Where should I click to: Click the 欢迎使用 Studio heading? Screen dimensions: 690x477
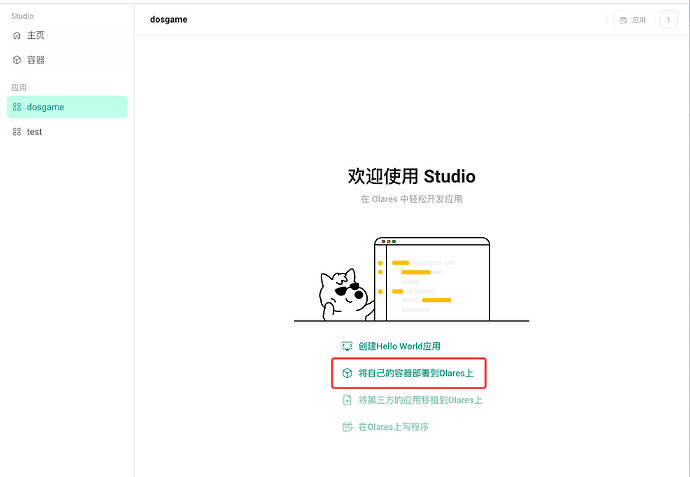pos(411,176)
